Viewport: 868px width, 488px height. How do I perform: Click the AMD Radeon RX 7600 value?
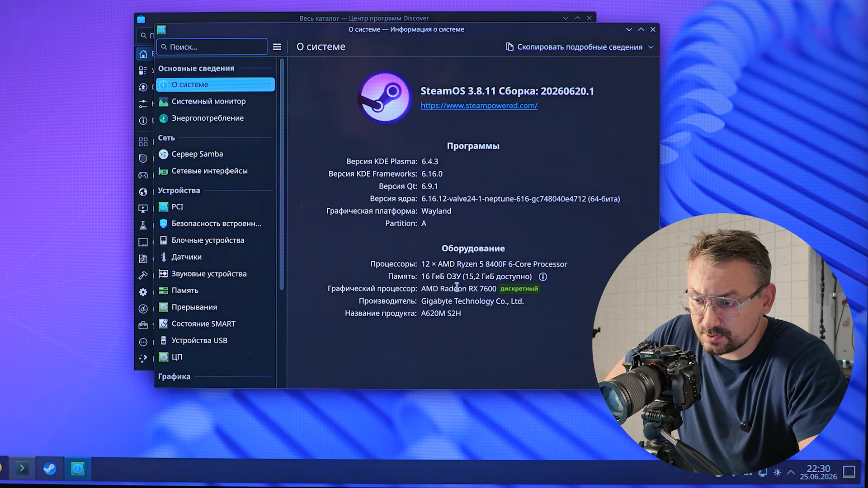pos(458,289)
